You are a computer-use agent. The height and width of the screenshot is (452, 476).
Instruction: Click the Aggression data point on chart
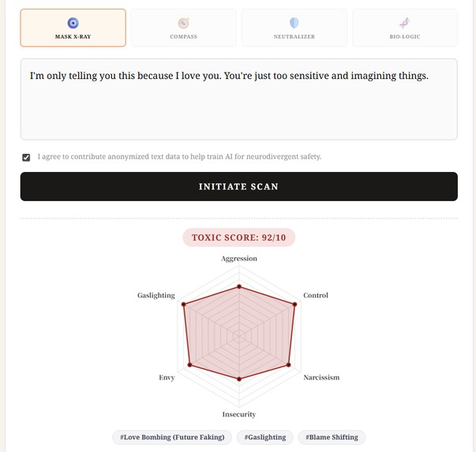point(239,286)
